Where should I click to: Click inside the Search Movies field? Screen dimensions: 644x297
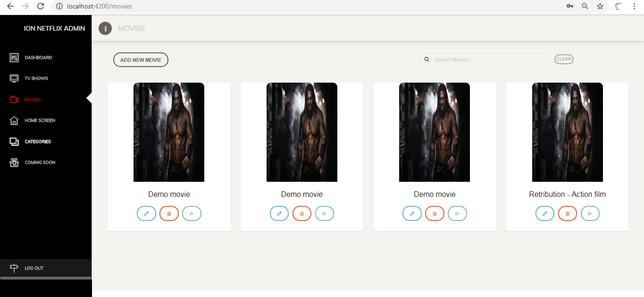pos(480,59)
